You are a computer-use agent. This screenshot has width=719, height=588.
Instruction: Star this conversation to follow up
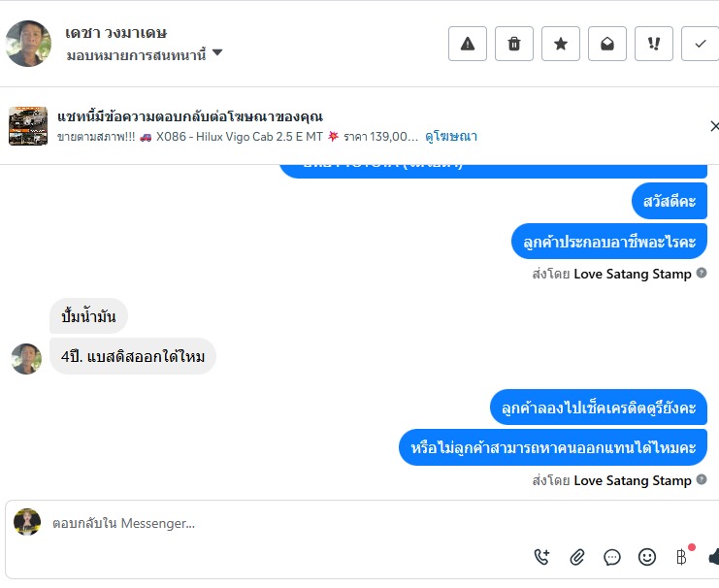click(x=561, y=44)
